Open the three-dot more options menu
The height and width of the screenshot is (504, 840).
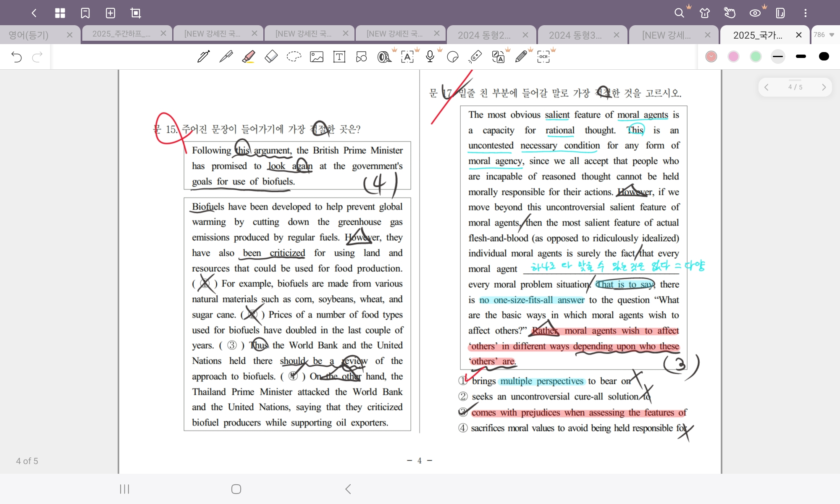click(806, 13)
